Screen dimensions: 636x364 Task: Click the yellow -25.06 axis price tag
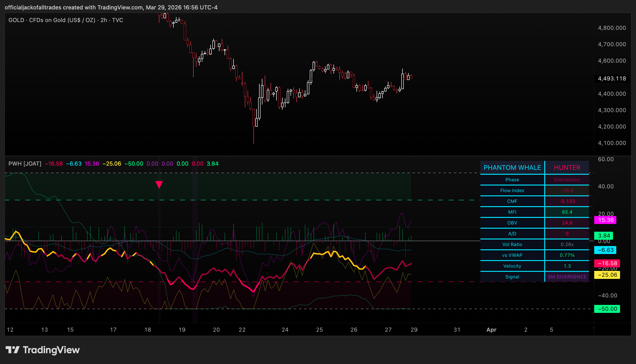point(607,275)
